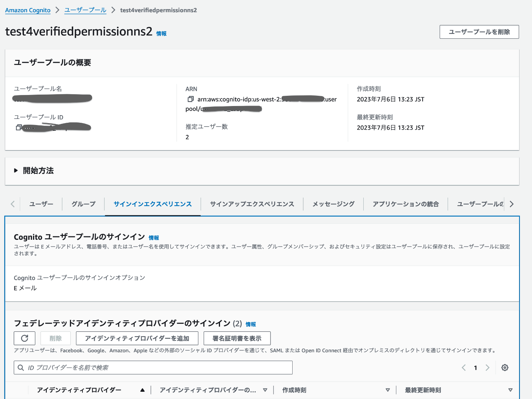Viewport: 532px width, 399px height.
Task: Click the 推定ユーザー数 value 2
Action: [187, 137]
